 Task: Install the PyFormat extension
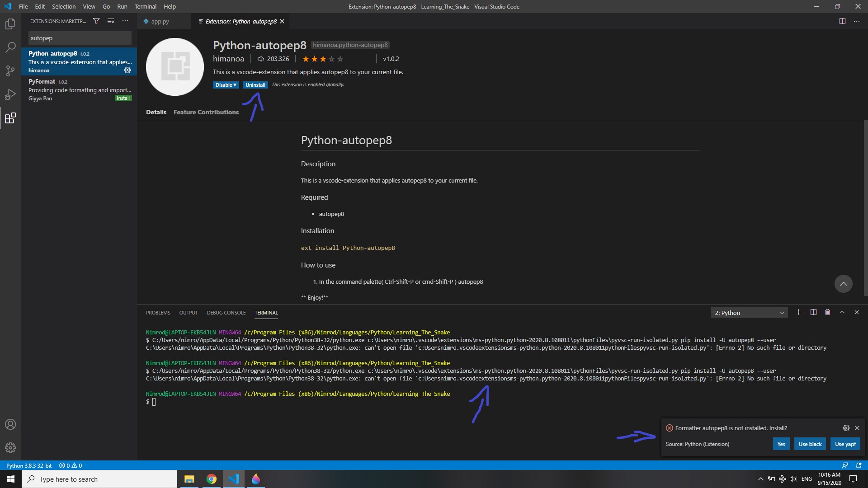click(x=123, y=98)
